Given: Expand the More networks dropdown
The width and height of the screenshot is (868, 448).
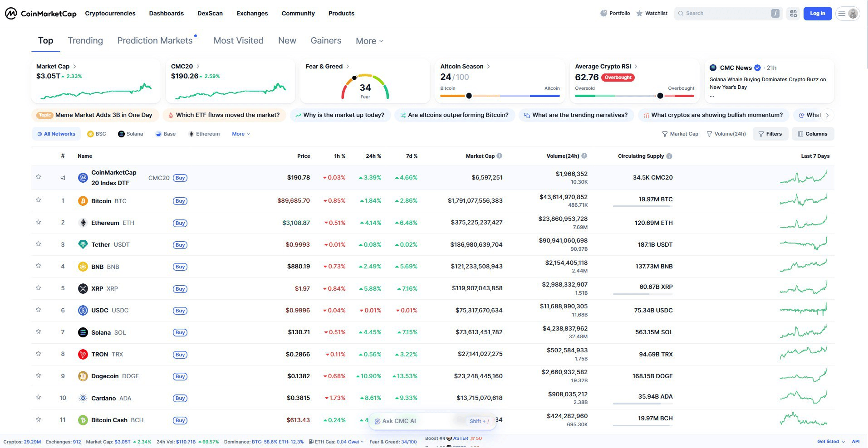Looking at the screenshot, I should tap(241, 134).
